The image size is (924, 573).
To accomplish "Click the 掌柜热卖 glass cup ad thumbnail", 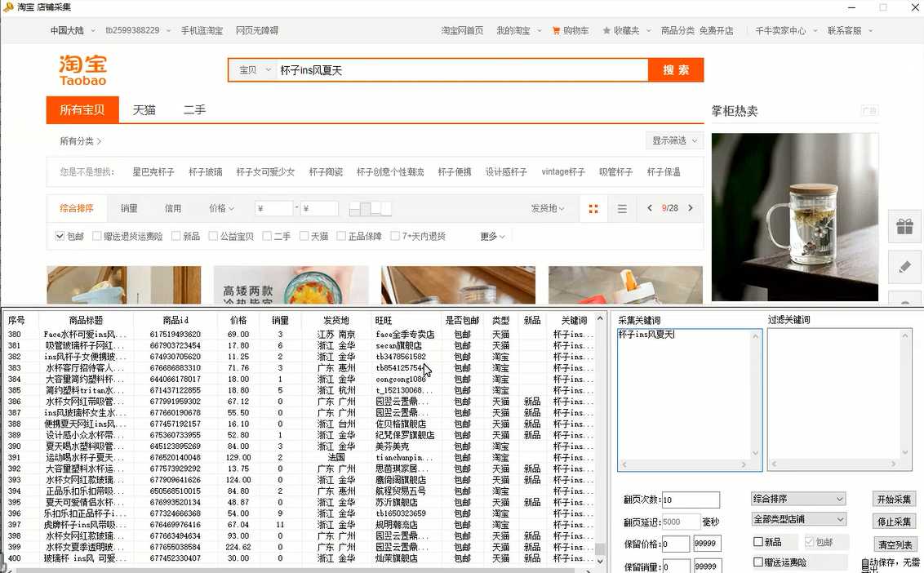I will pyautogui.click(x=794, y=217).
